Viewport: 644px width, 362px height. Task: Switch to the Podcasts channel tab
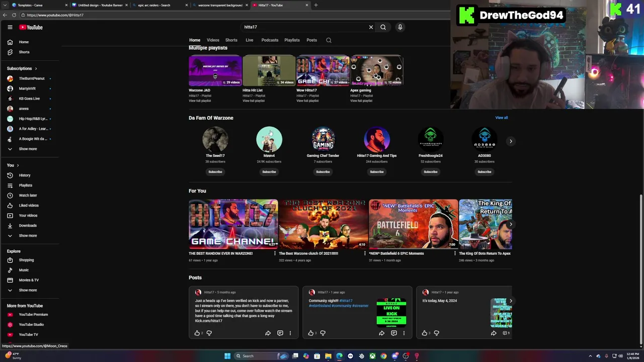pyautogui.click(x=270, y=40)
